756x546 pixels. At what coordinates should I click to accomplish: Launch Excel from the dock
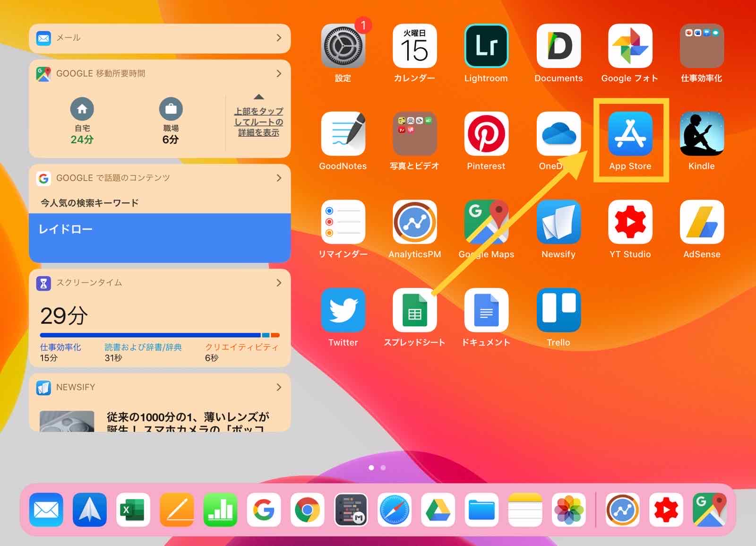coord(133,510)
